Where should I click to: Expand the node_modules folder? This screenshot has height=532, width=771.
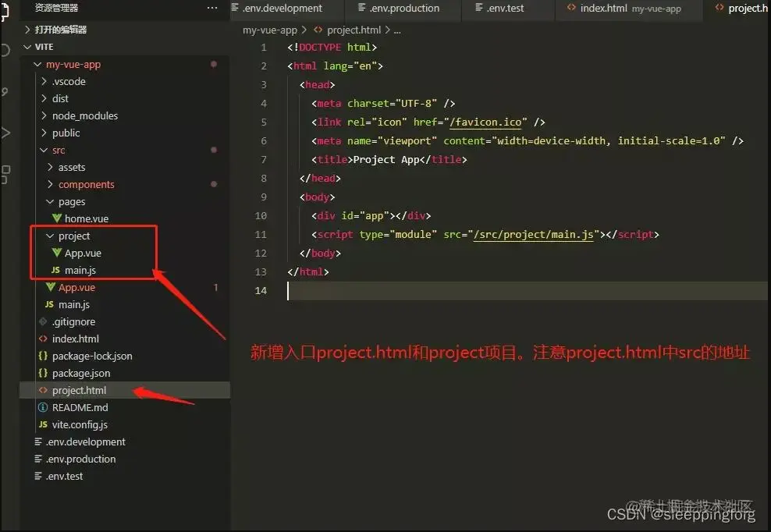pos(44,115)
